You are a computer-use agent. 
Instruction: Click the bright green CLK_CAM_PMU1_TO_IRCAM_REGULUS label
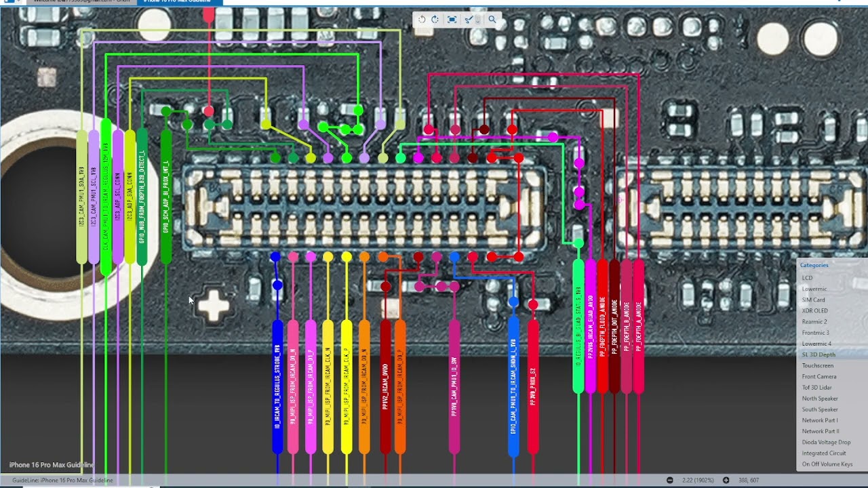click(x=106, y=197)
